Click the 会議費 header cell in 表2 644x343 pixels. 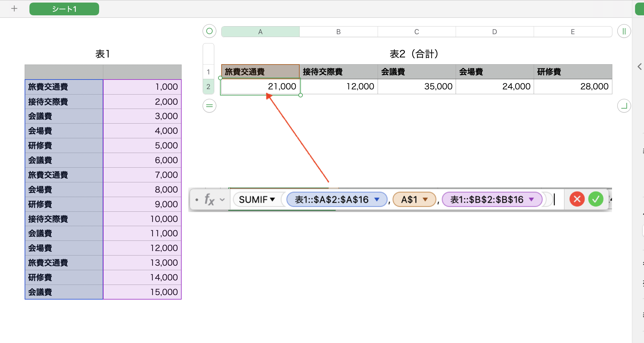(x=417, y=72)
